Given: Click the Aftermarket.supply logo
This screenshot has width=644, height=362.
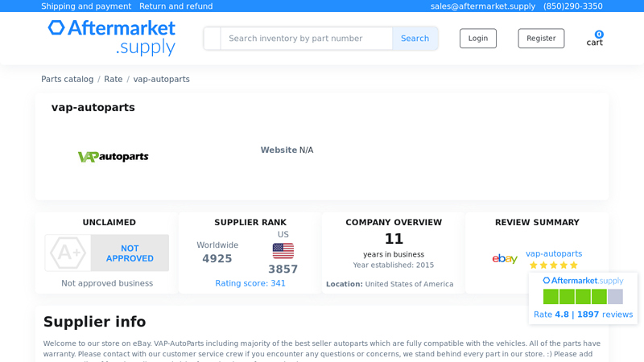Looking at the screenshot, I should [111, 38].
